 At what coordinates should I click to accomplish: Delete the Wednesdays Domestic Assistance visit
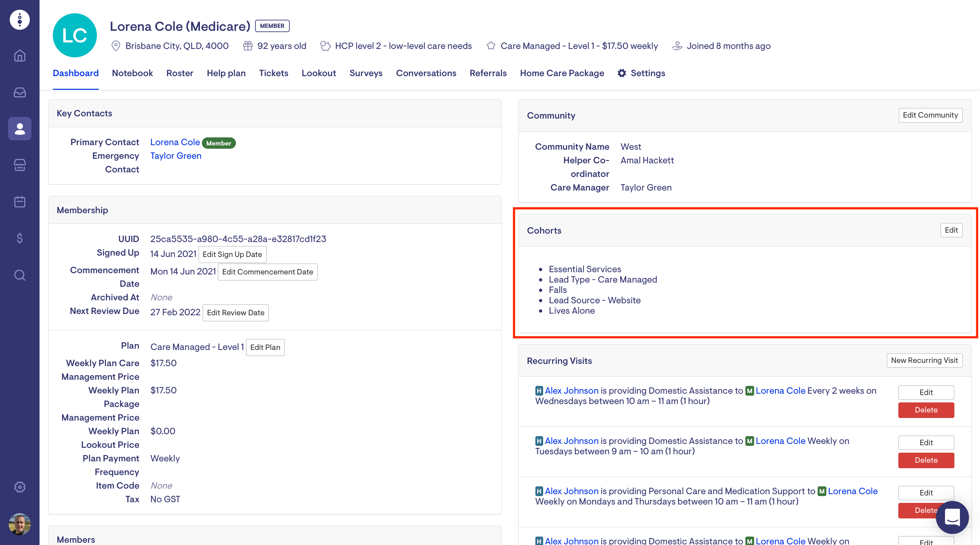tap(926, 410)
